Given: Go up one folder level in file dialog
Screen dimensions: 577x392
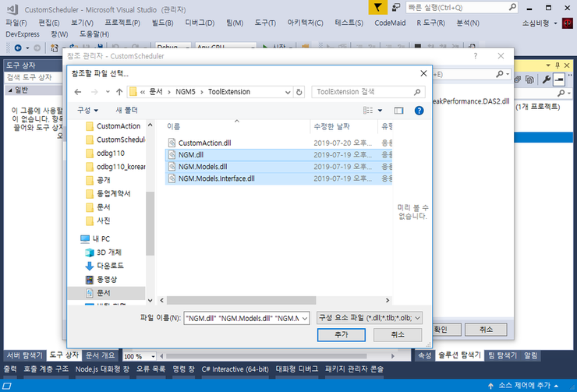Looking at the screenshot, I should pos(119,92).
